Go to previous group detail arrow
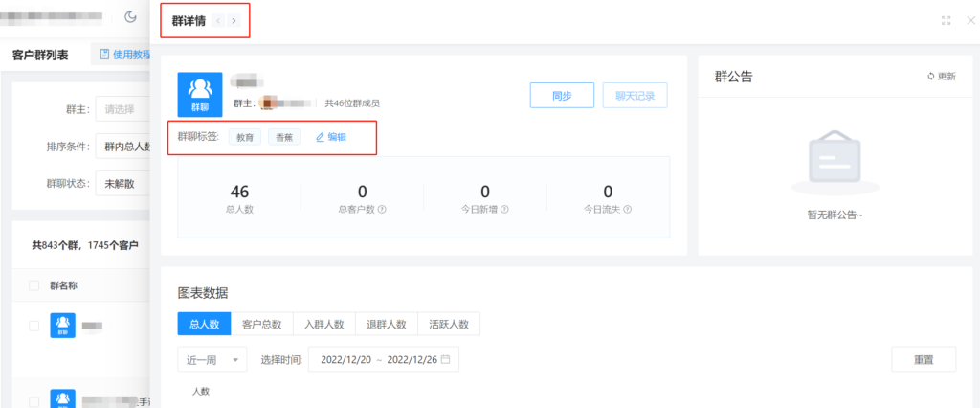The image size is (980, 408). pos(218,21)
